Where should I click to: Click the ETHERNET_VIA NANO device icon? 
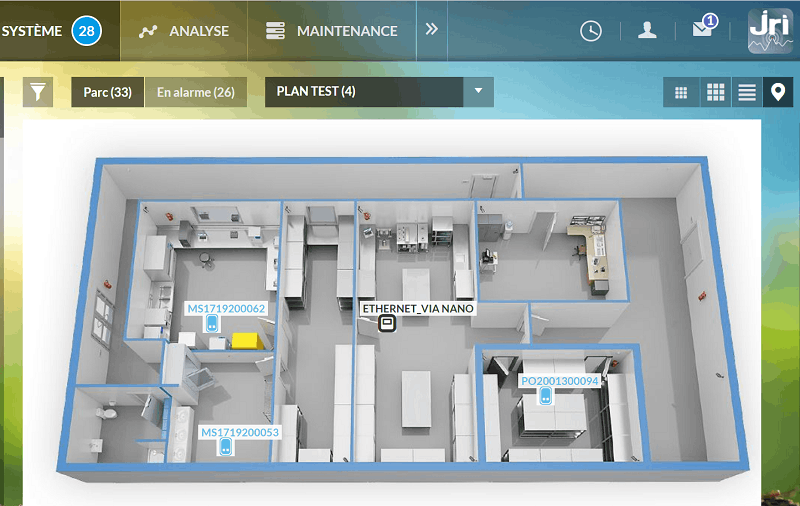pos(387,323)
